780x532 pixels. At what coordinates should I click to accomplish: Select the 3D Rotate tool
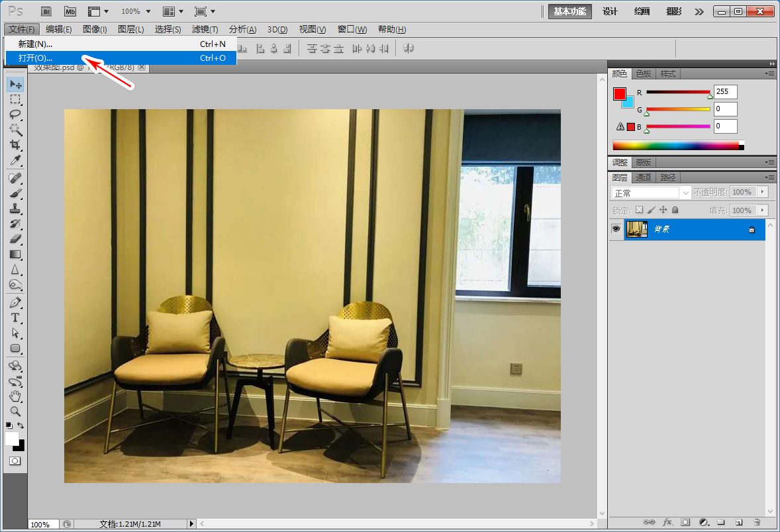coord(15,366)
